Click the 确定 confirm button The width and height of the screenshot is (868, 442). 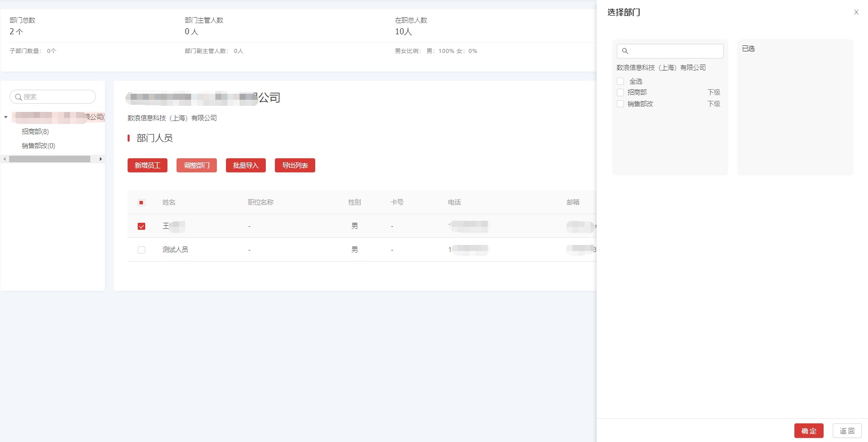pos(808,431)
